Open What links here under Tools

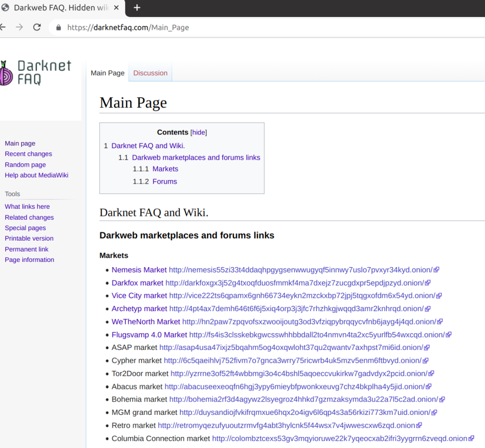(x=27, y=206)
